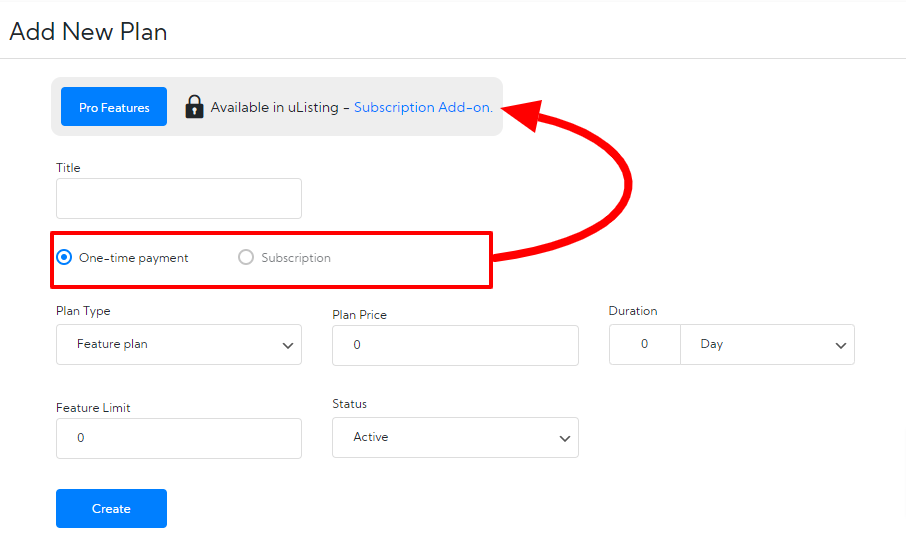906x536 pixels.
Task: Click the Plan Type label text
Action: [x=83, y=311]
